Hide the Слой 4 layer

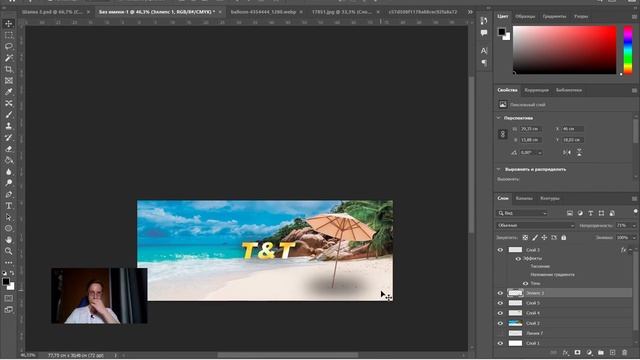coord(500,313)
